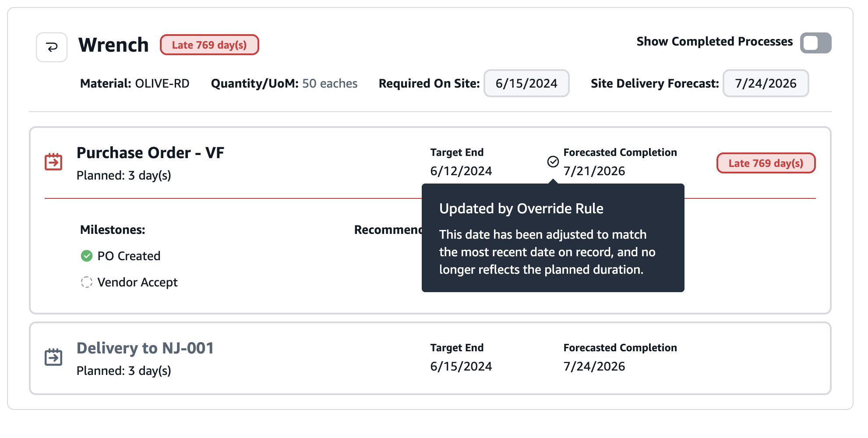Open the Site Delivery Forecast date field
Viewport: 868px width, 438px height.
click(765, 83)
